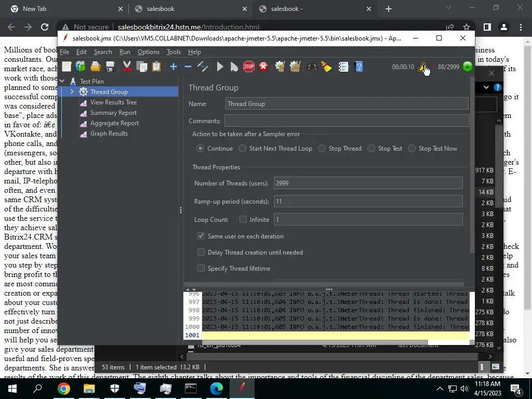Open the File menu in JMeter

64,52
